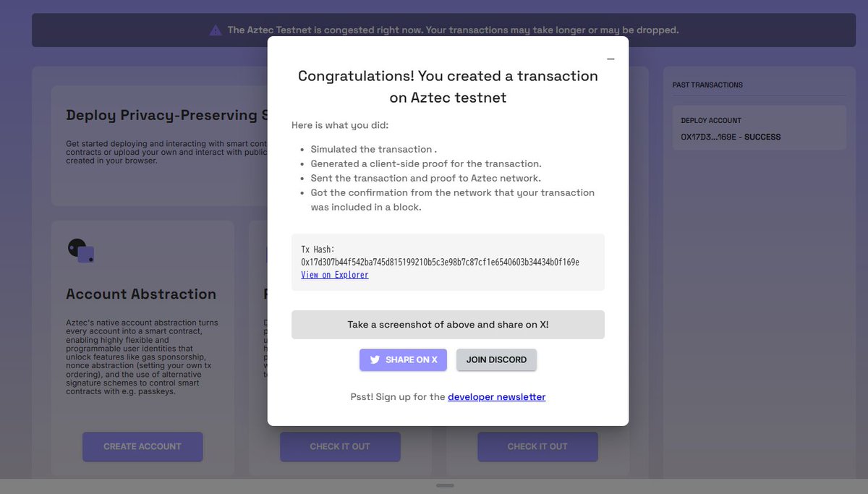868x494 pixels.
Task: Click the Account Abstraction circle-square icon
Action: 81,250
